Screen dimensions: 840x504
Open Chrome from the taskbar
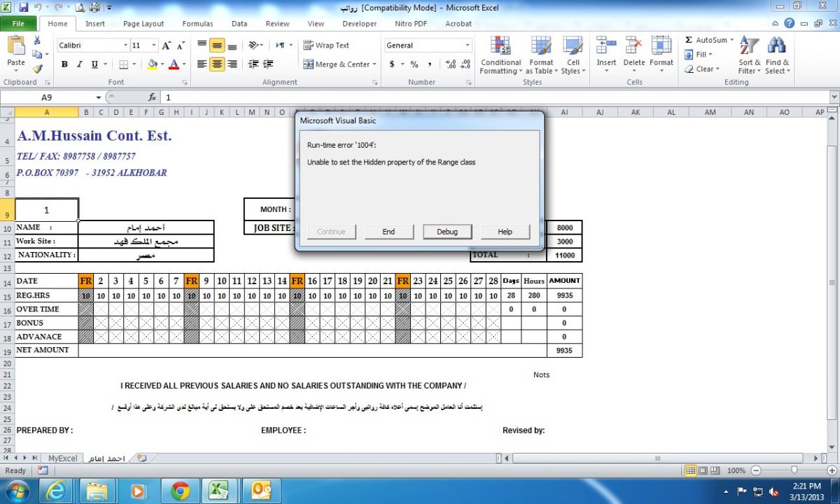(x=180, y=491)
